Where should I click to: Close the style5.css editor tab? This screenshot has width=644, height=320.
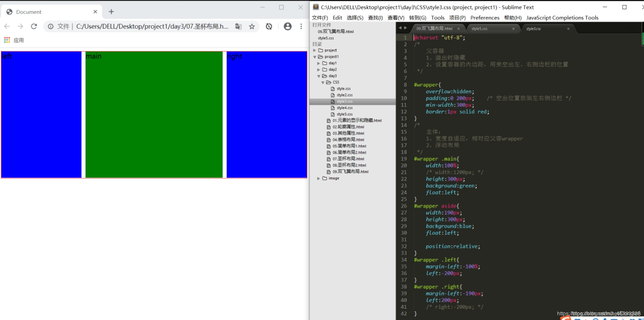513,29
